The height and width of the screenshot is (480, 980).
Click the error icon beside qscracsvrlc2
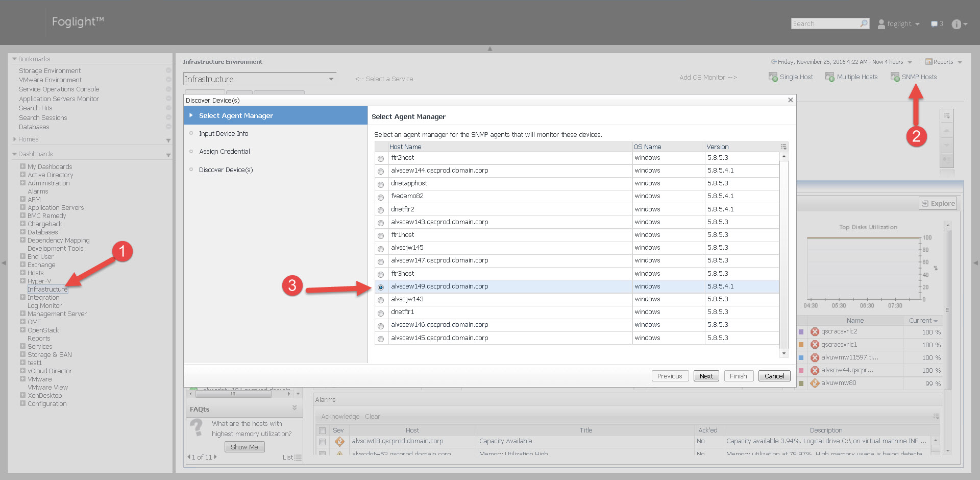[x=815, y=331]
